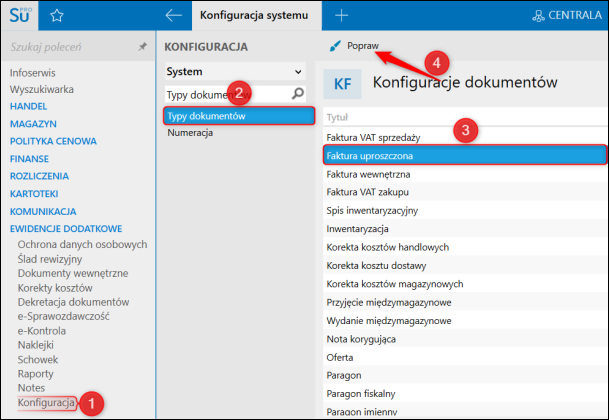Expand POLITYKA CENOWA section
The height and width of the screenshot is (420, 609).
click(53, 141)
